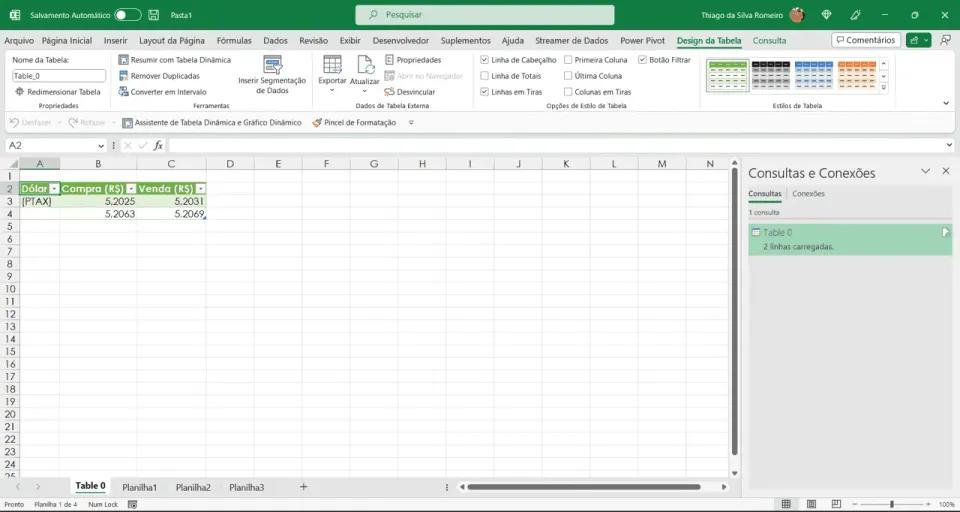Click the Inserir Segmentação de Dados icon
This screenshot has height=512, width=960.
[272, 64]
